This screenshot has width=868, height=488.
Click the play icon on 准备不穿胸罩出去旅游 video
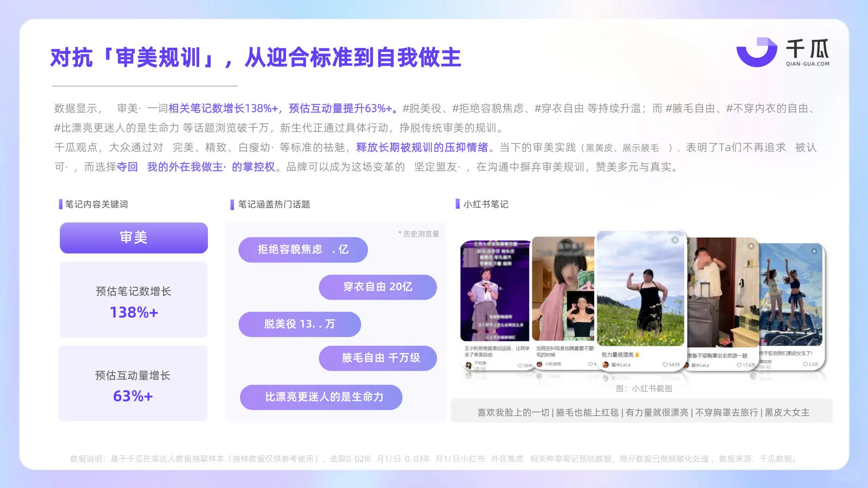click(752, 246)
